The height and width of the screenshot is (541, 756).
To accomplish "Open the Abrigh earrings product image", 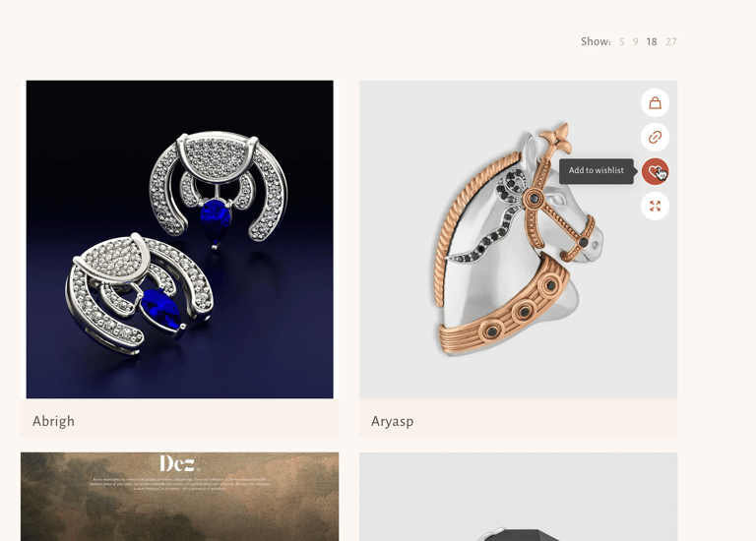I will point(180,239).
